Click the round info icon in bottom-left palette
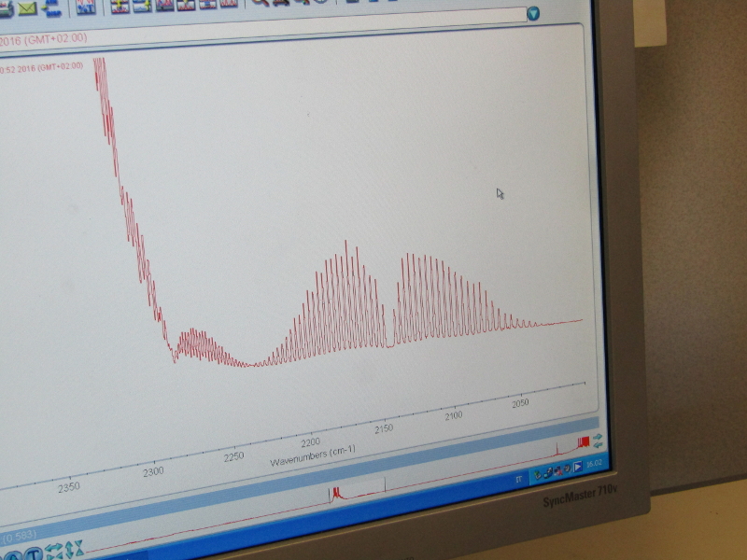The image size is (747, 560). [x=11, y=557]
